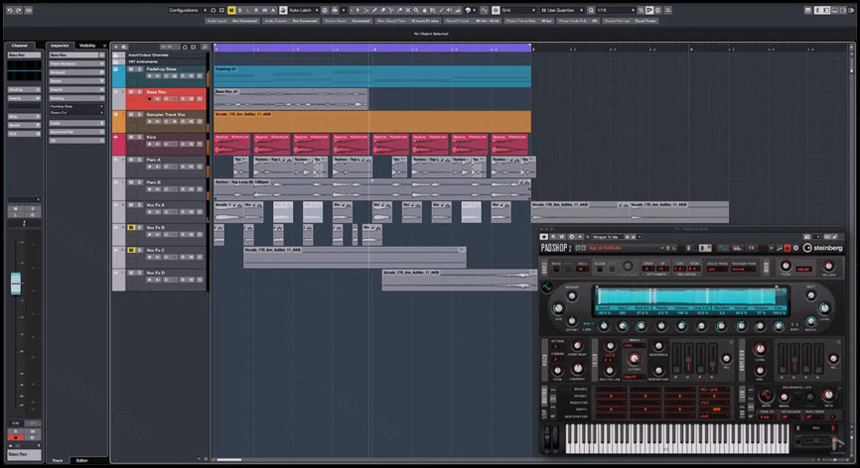Select the Mute X tool
Image resolution: width=860 pixels, height=468 pixels.
point(408,10)
